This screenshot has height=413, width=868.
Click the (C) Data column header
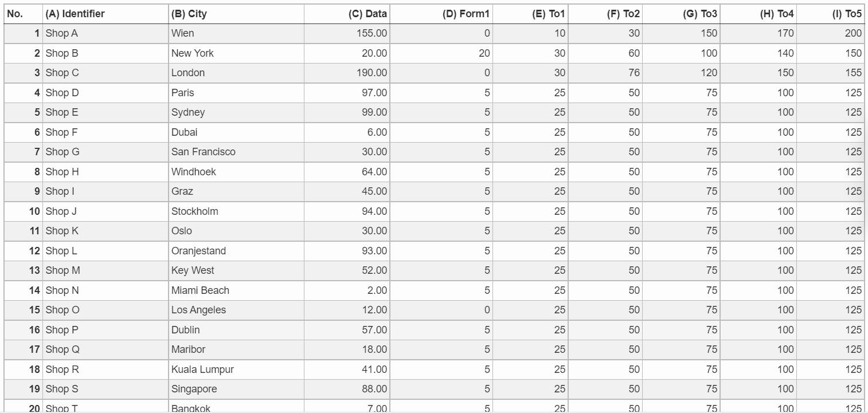pyautogui.click(x=347, y=14)
